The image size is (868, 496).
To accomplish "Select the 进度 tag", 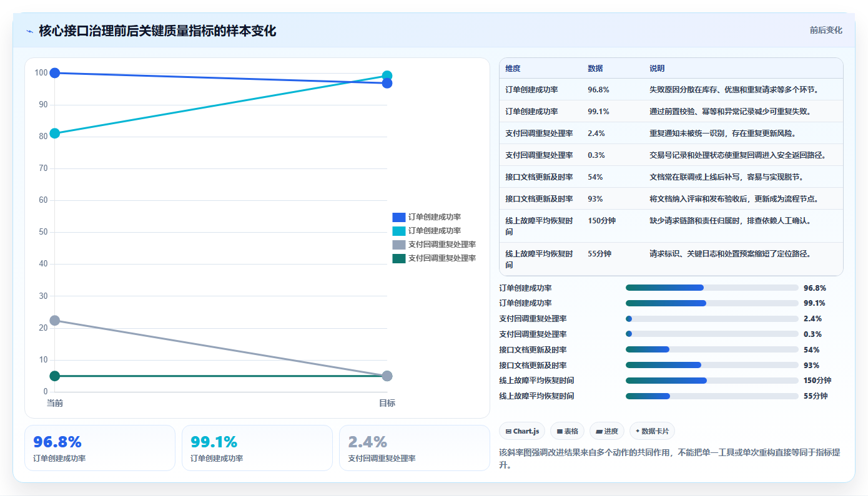I will tap(607, 431).
